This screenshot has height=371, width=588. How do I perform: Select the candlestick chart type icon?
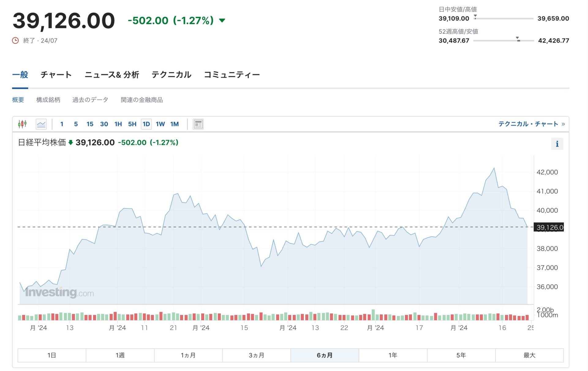(x=22, y=124)
